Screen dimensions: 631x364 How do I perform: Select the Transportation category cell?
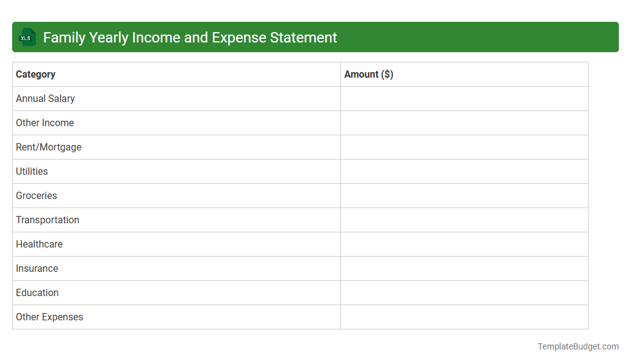pyautogui.click(x=47, y=220)
